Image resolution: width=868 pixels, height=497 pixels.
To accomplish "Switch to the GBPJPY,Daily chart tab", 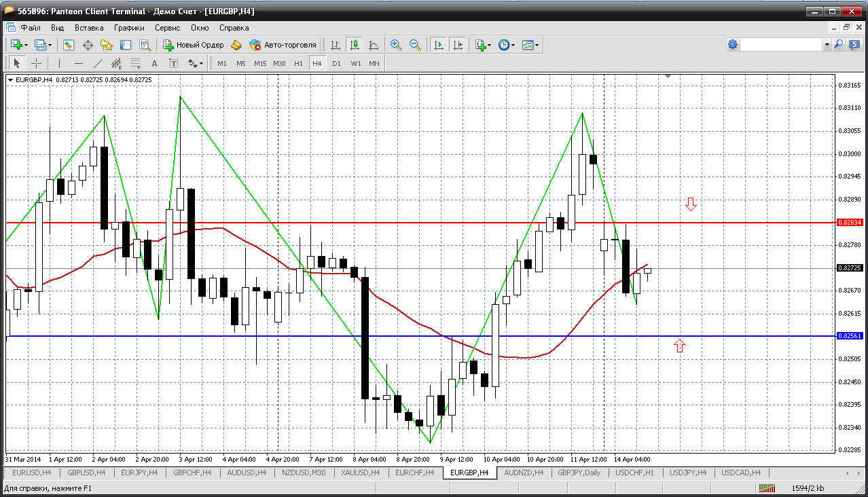I will point(579,473).
